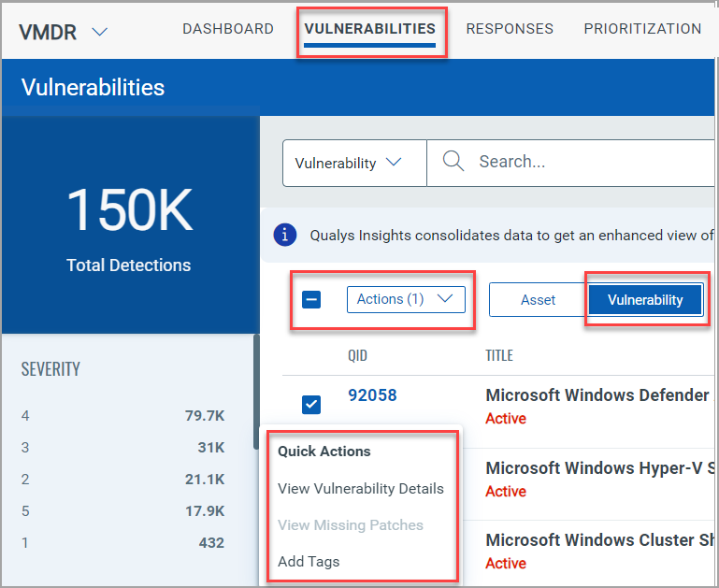Click Active status under Hyper-V row
The image size is (719, 588).
(506, 492)
